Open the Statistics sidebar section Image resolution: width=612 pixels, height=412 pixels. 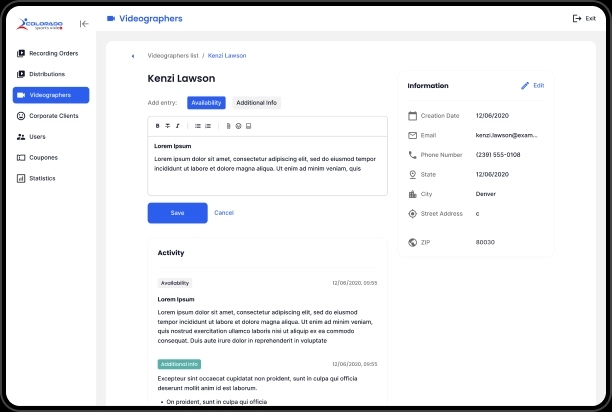coord(42,178)
